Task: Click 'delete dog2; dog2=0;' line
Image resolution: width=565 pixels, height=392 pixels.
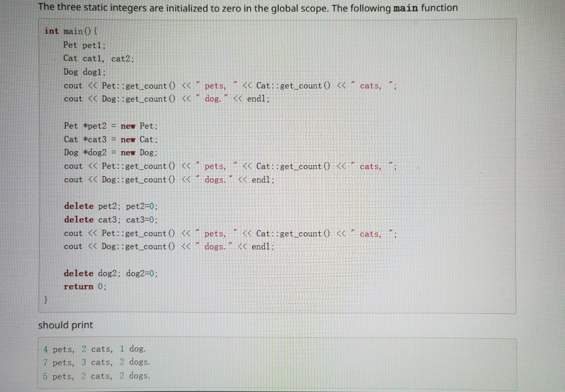Action: point(111,273)
